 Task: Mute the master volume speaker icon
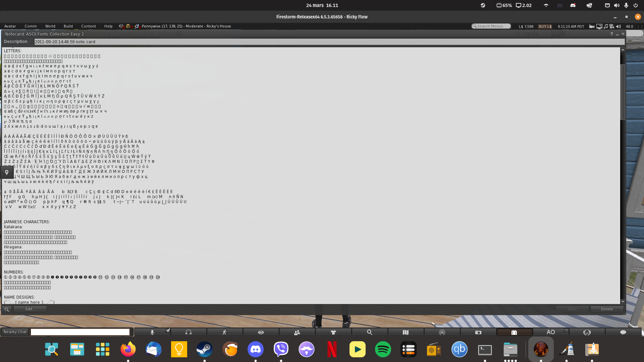point(618,26)
